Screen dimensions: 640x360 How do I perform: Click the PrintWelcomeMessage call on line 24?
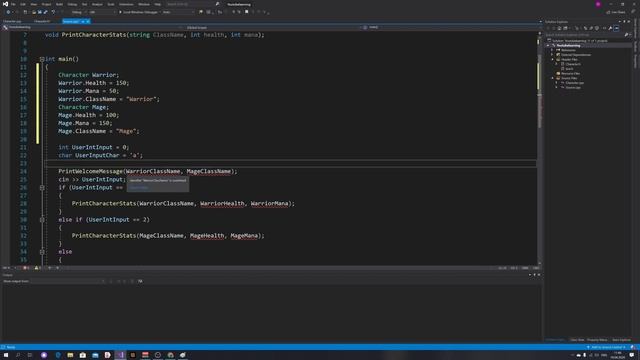[x=147, y=171]
